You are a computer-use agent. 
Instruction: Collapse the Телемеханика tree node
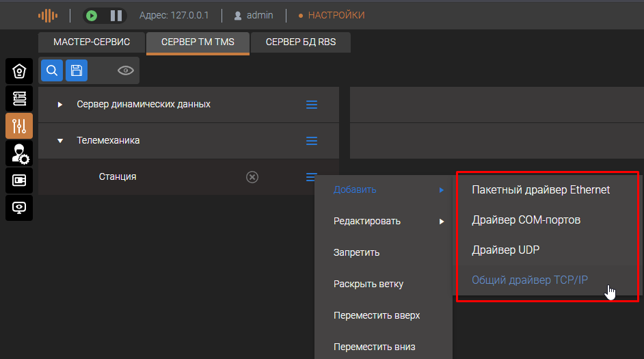click(x=60, y=141)
